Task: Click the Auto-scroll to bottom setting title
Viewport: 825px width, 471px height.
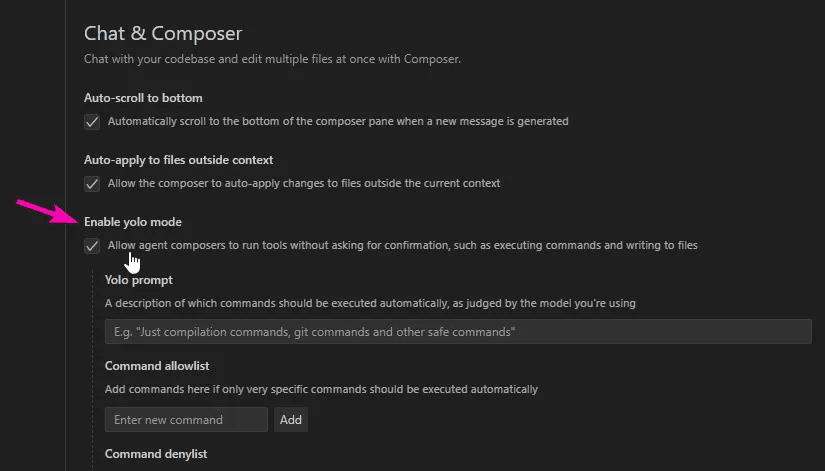Action: coord(143,98)
